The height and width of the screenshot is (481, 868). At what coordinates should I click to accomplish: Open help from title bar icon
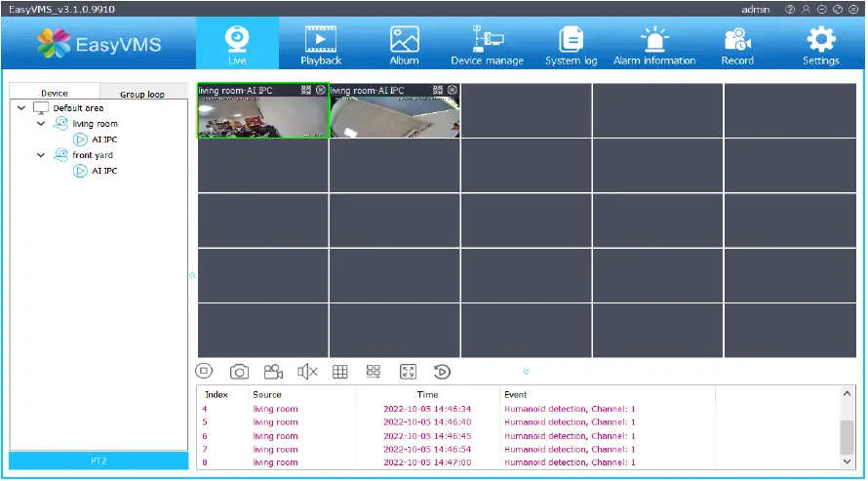pyautogui.click(x=790, y=10)
